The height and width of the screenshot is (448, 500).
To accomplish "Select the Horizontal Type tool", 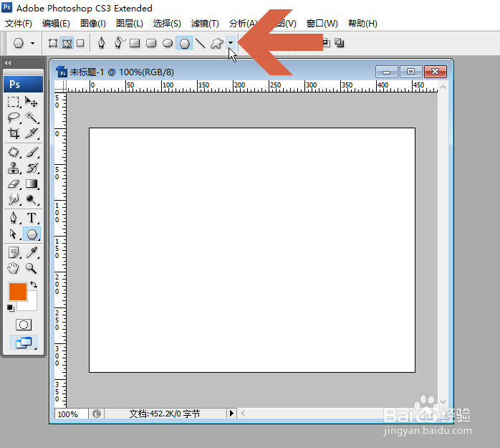I will 32,218.
